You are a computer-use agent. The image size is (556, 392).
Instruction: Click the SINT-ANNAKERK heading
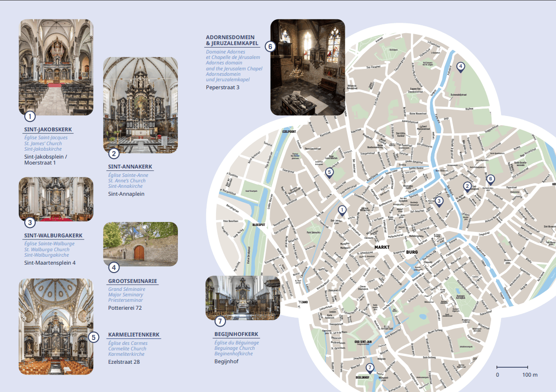click(x=130, y=167)
